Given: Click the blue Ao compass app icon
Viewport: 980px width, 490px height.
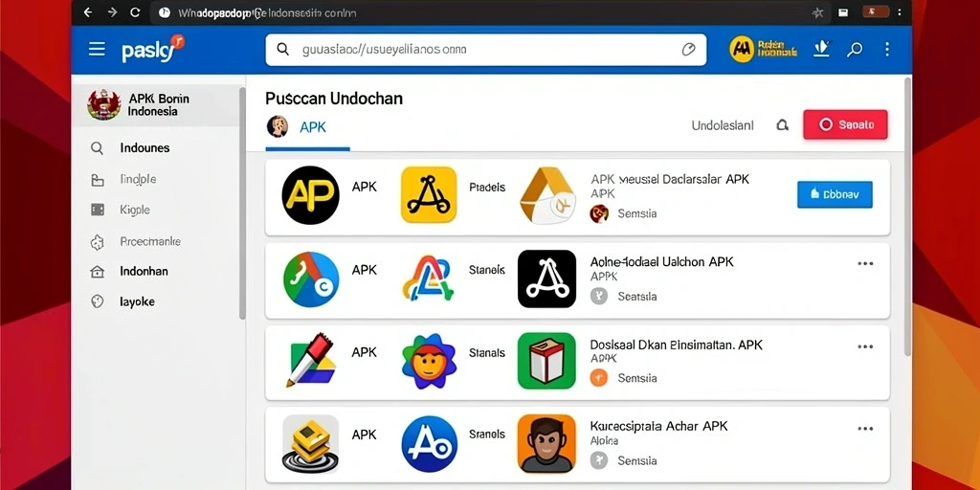Looking at the screenshot, I should tap(430, 444).
